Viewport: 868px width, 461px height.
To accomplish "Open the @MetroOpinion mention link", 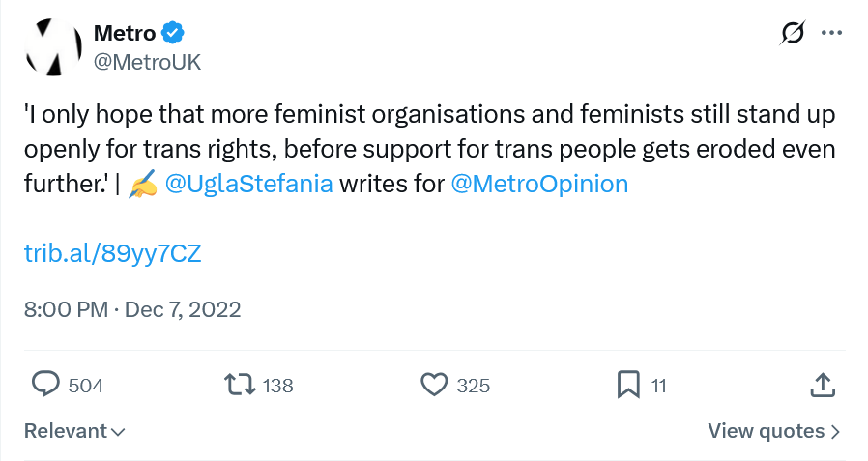I will point(539,184).
